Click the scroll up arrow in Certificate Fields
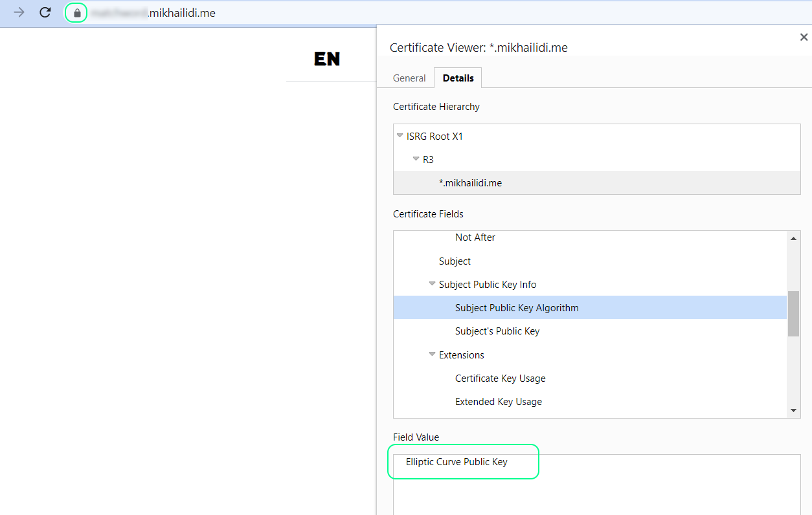The height and width of the screenshot is (515, 812). click(x=793, y=238)
